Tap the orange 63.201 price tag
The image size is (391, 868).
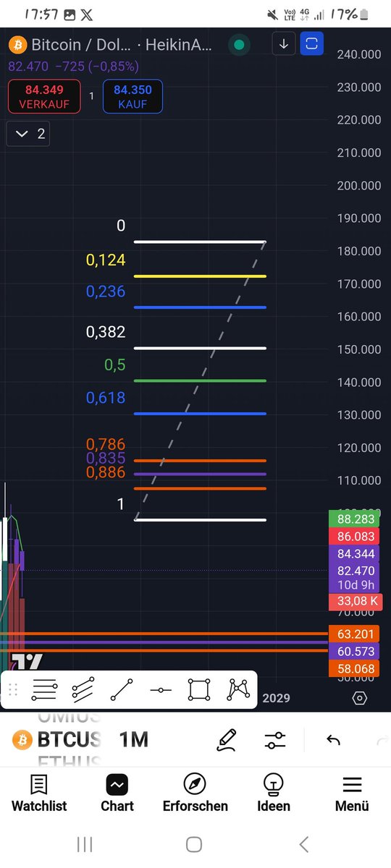[x=354, y=634]
